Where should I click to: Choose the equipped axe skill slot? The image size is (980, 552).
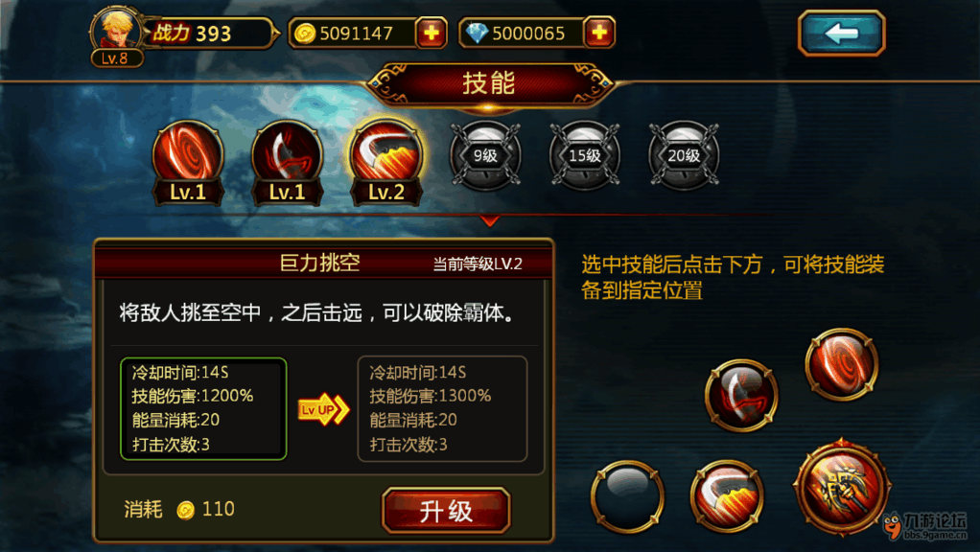click(742, 395)
